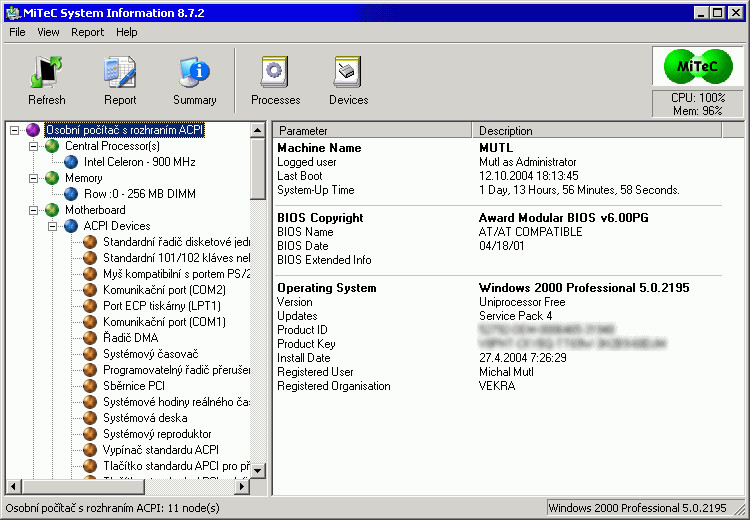
Task: Click the CPU and Mem usage indicator
Action: [698, 104]
